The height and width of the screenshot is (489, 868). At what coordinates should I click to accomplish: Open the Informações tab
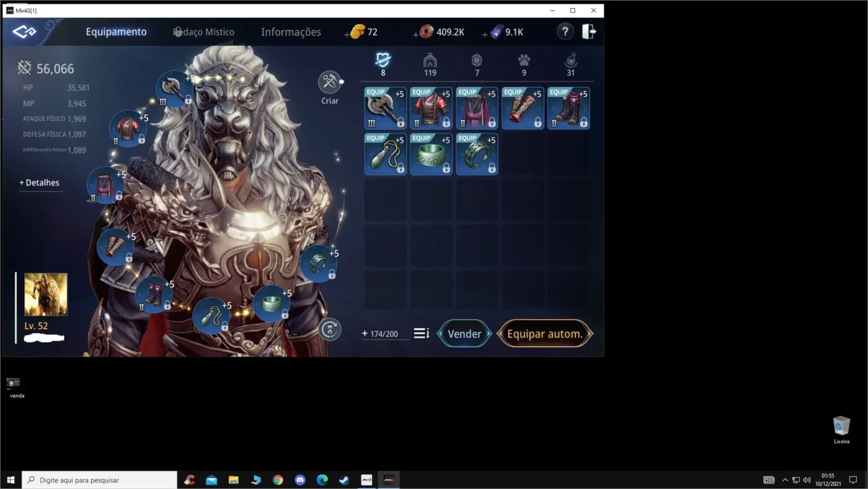[291, 32]
